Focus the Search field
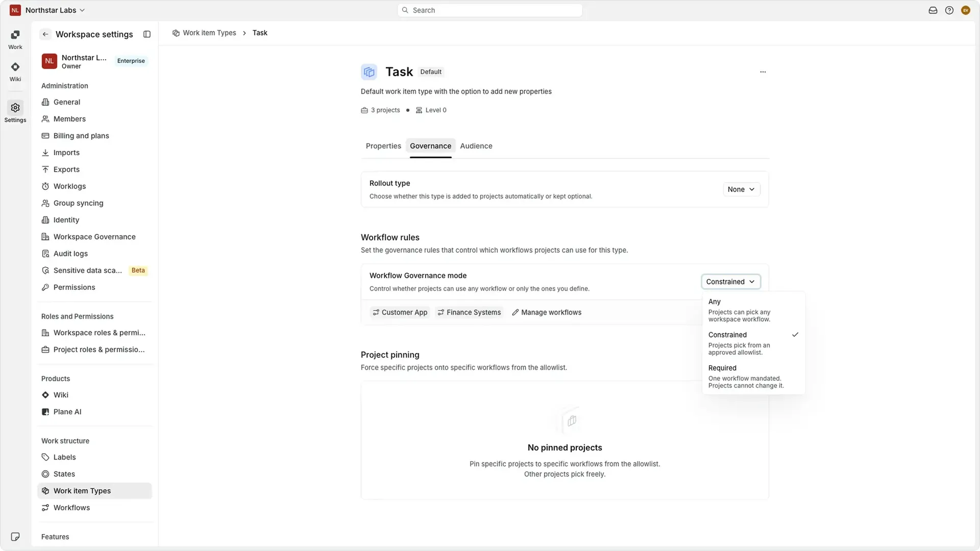The image size is (980, 551). pyautogui.click(x=490, y=10)
